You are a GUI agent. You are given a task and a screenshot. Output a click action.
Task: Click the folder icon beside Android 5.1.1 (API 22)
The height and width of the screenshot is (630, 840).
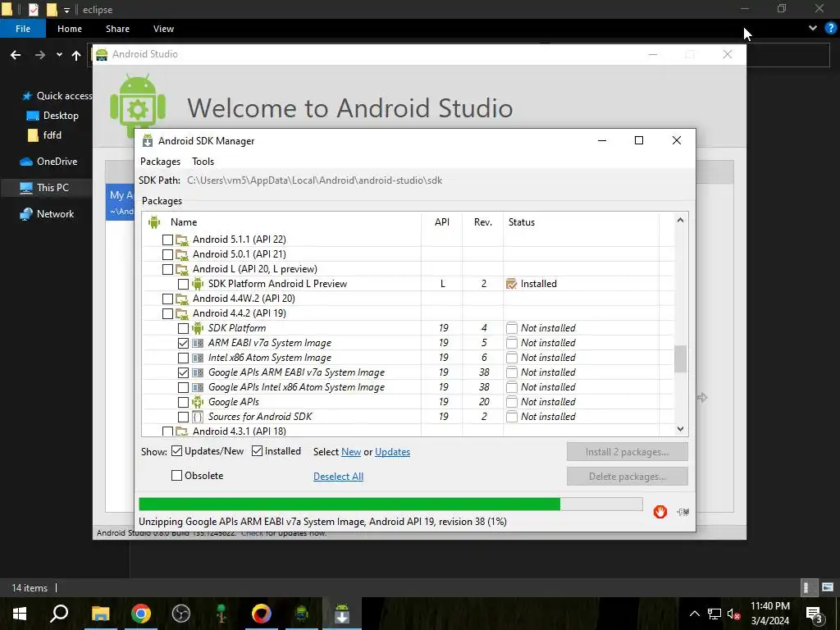182,240
